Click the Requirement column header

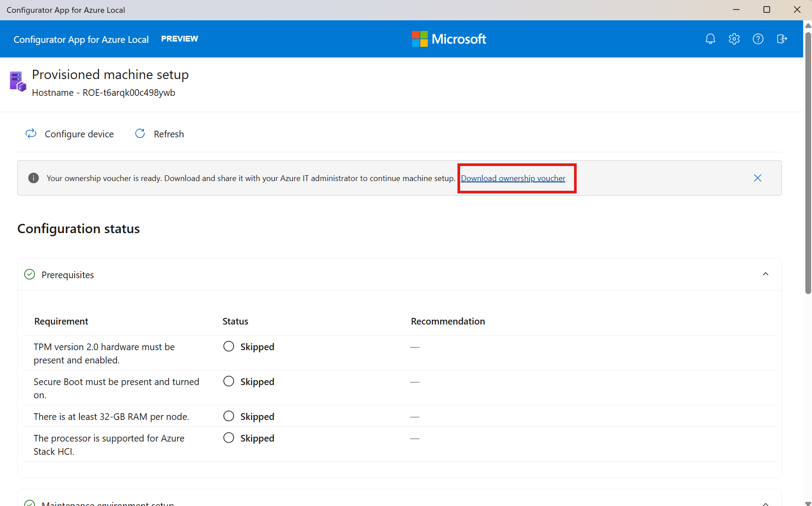(x=61, y=321)
